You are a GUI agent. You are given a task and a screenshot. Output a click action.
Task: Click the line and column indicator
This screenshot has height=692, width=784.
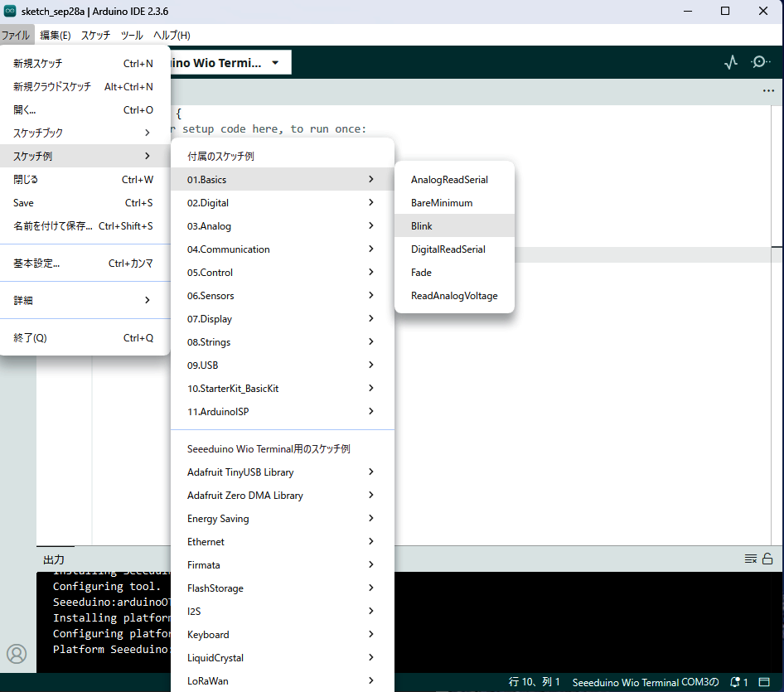tap(535, 682)
